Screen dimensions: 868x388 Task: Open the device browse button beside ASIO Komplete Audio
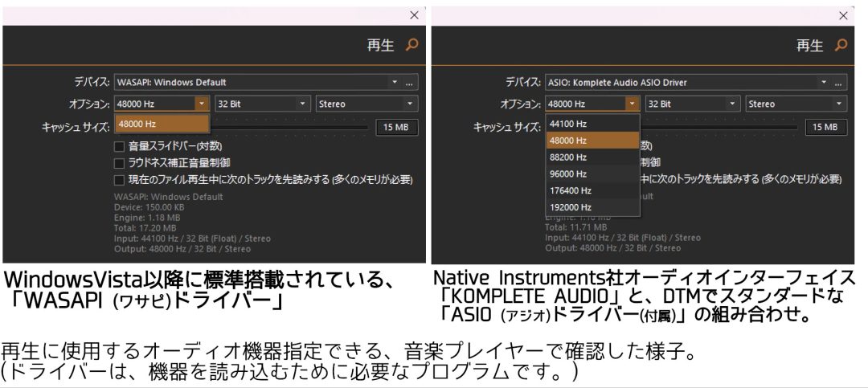pos(838,83)
